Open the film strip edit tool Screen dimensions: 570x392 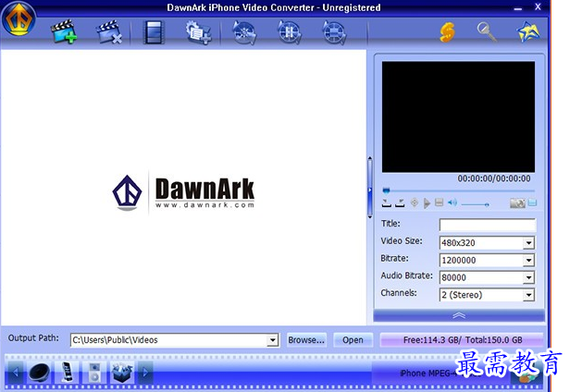154,32
